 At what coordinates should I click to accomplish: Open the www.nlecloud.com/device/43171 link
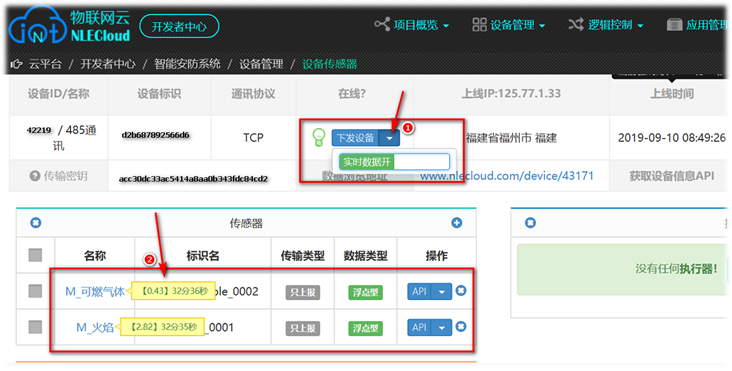507,176
